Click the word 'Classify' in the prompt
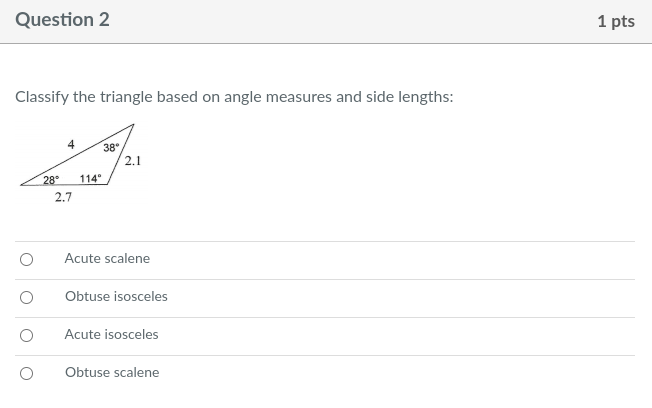Image resolution: width=652 pixels, height=408 pixels. [x=41, y=97]
